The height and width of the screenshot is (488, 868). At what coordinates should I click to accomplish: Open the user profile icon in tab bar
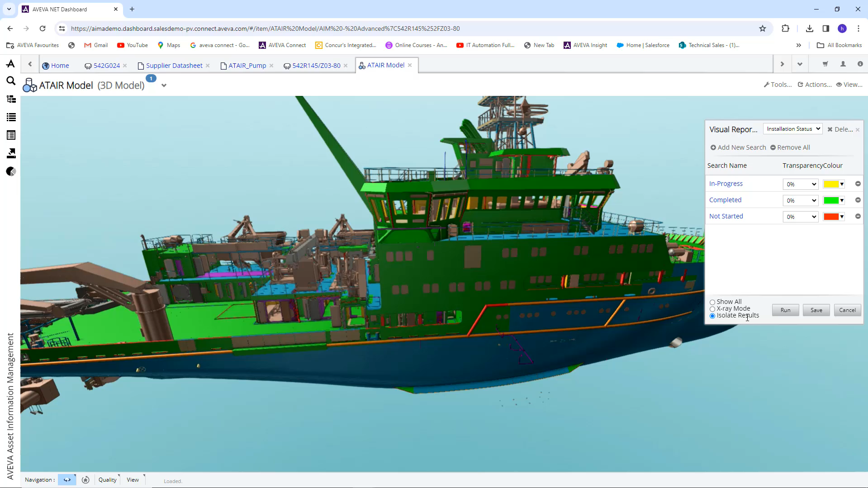843,64
